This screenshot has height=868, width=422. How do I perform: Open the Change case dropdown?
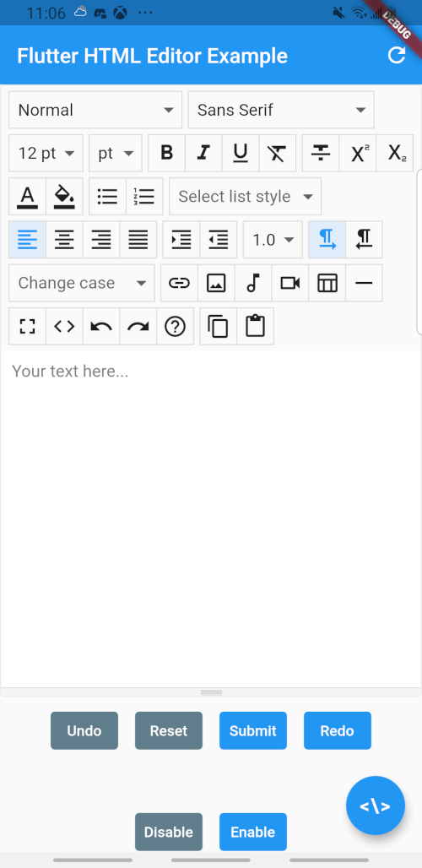(x=82, y=283)
